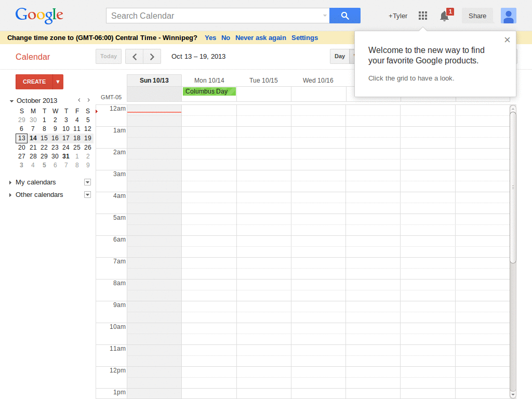Open Settings link in time zone bar
The image size is (532, 399).
point(304,37)
